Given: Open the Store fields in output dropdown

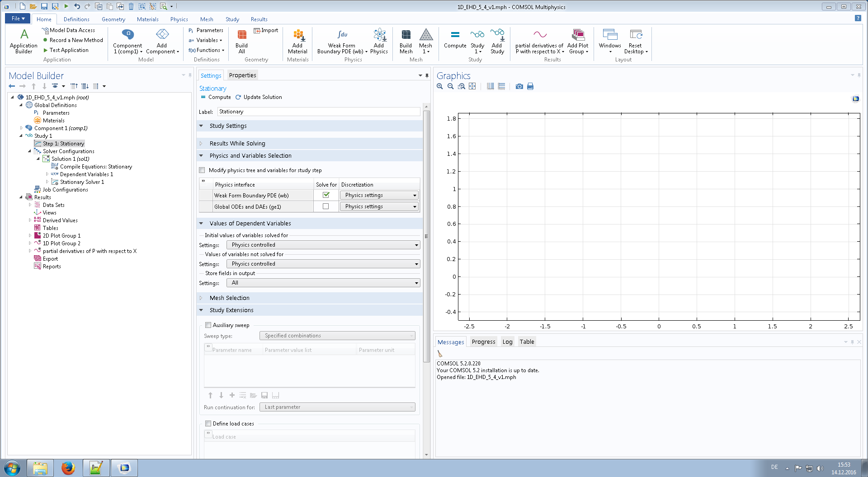Looking at the screenshot, I should (x=323, y=283).
